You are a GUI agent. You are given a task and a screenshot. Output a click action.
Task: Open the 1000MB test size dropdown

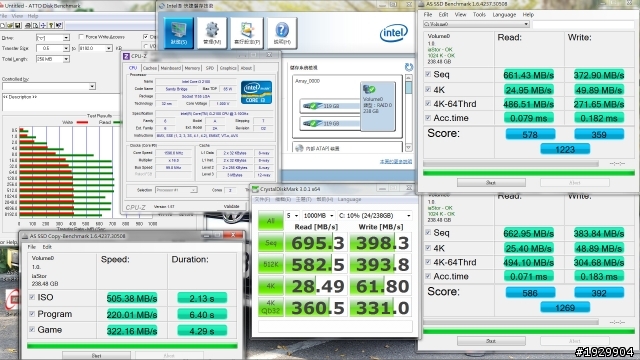point(318,216)
